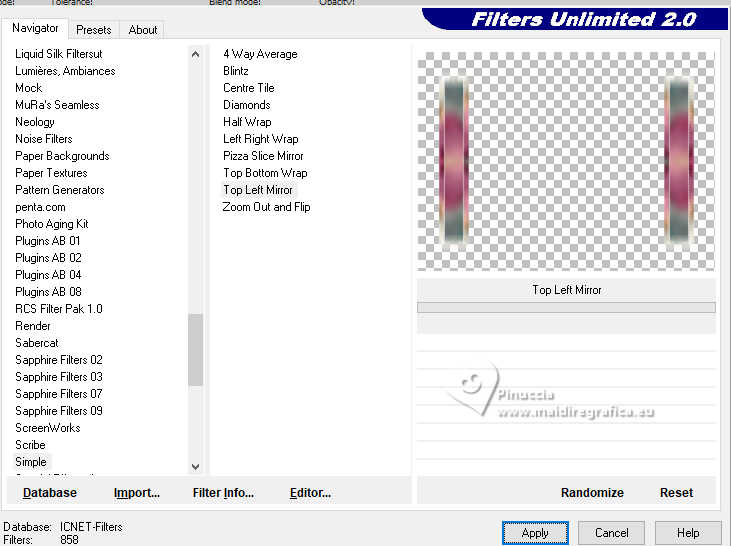Image resolution: width=731 pixels, height=546 pixels.
Task: Select the Render category
Action: pyautogui.click(x=33, y=326)
